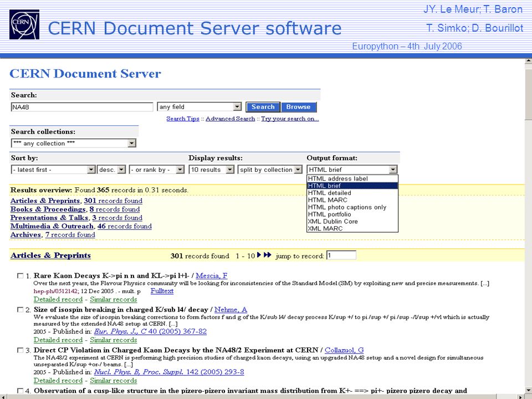Check the box for record 3 Direct CP Violation
532x399 pixels.
21,350
